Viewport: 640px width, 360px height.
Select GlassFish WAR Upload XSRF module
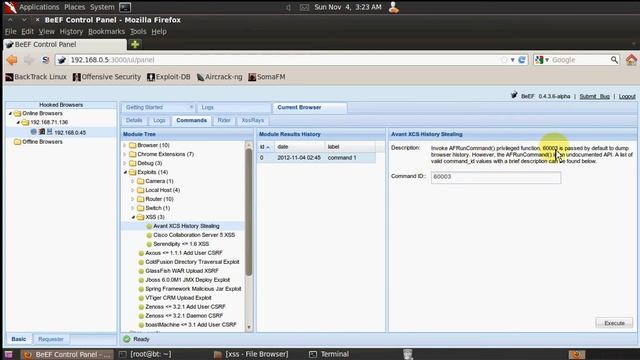point(182,271)
